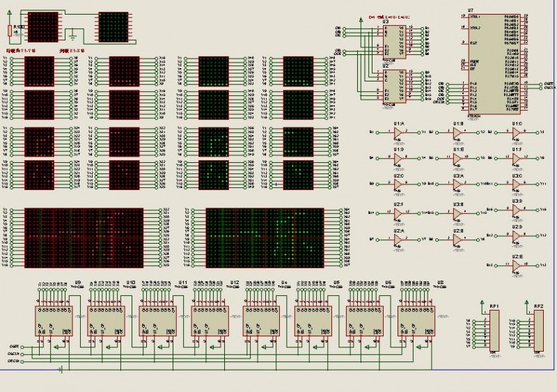
Task: Select the U4 shift register
Action: pos(262,321)
